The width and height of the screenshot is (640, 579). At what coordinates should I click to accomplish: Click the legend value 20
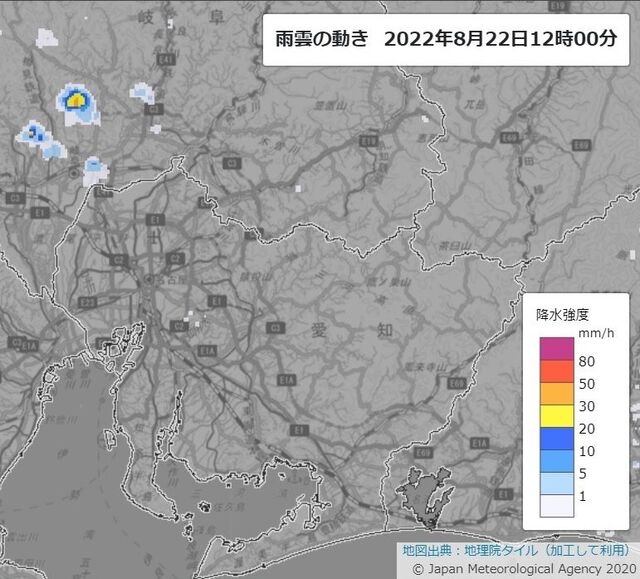pyautogui.click(x=587, y=429)
